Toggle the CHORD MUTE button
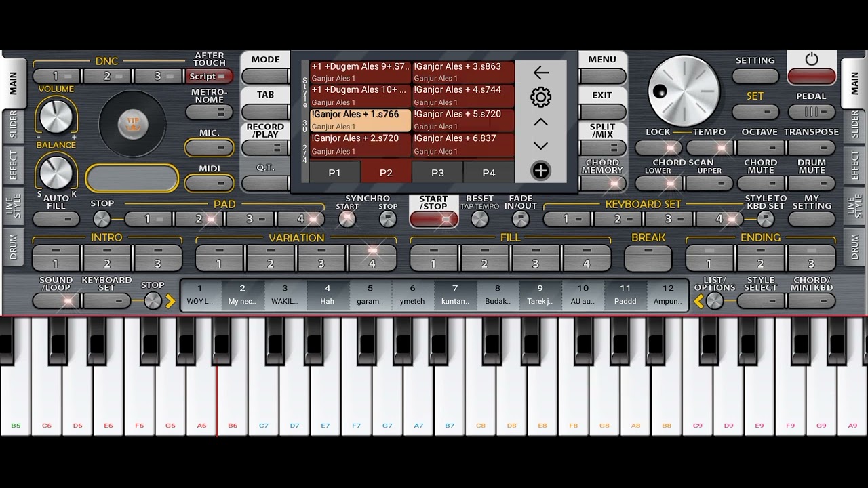 pyautogui.click(x=760, y=183)
